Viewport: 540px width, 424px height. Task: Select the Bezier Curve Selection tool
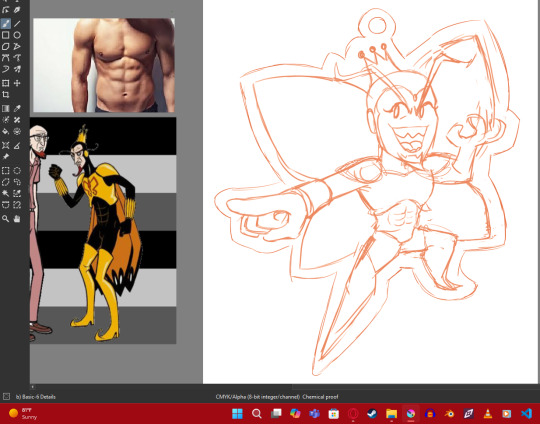(6, 205)
